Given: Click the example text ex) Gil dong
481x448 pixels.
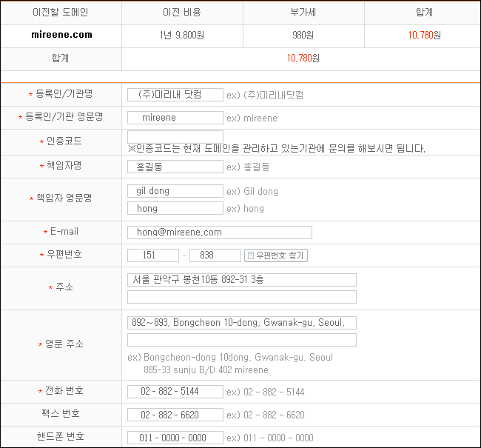Looking at the screenshot, I should [252, 191].
